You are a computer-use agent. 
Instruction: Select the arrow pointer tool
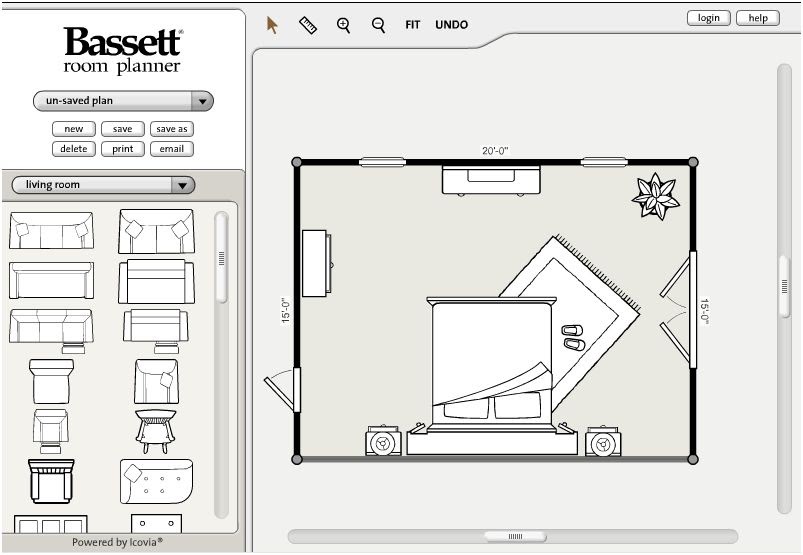pos(272,25)
